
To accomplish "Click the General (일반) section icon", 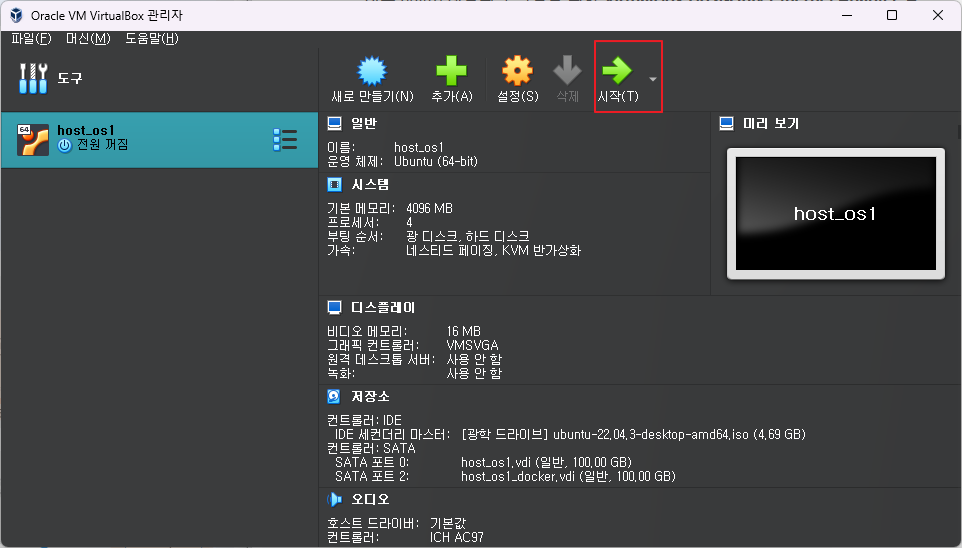I will (334, 123).
